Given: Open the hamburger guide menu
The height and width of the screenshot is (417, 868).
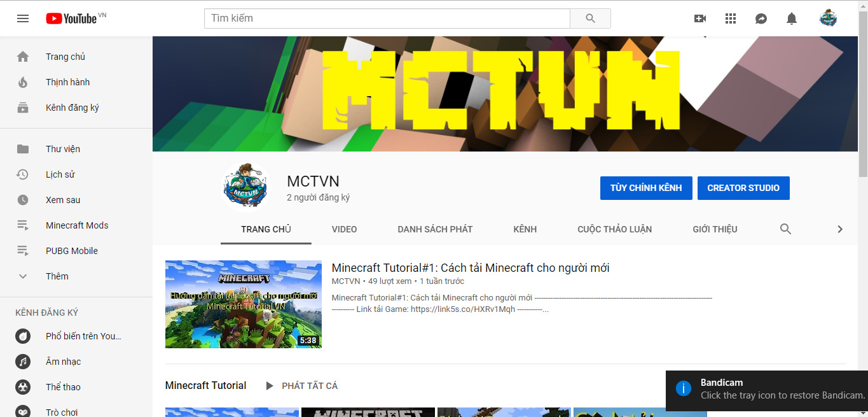Looking at the screenshot, I should [23, 18].
